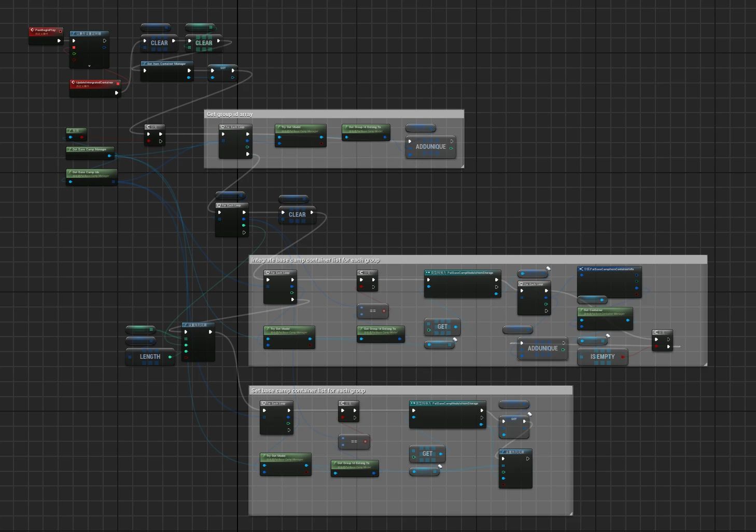Click the PostBeginPlay event node icon
756x532 pixels.
(x=32, y=30)
